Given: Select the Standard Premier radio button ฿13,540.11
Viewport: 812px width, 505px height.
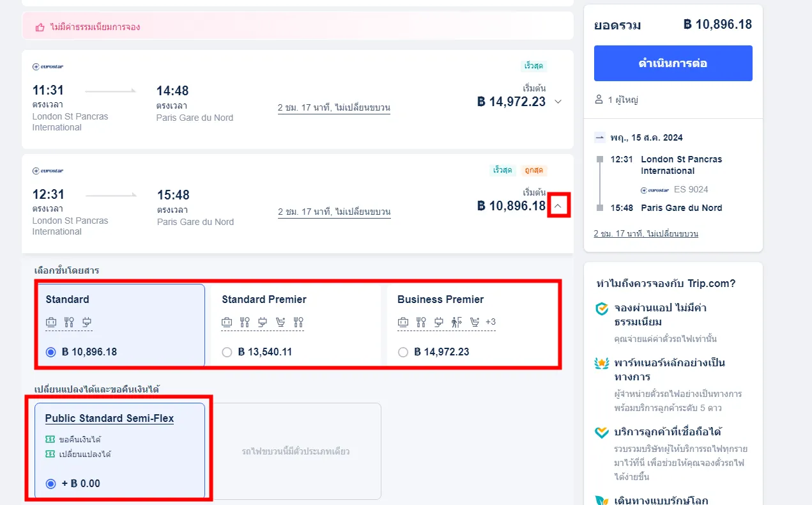Looking at the screenshot, I should 227,352.
